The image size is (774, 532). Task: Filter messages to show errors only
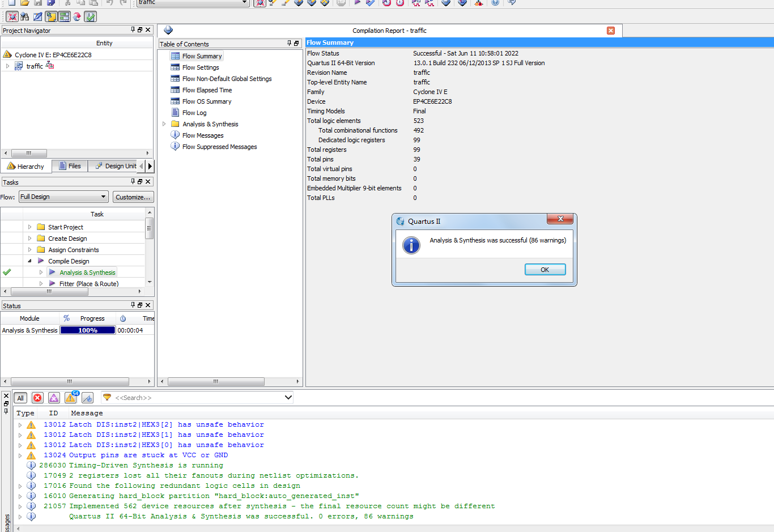tap(37, 398)
